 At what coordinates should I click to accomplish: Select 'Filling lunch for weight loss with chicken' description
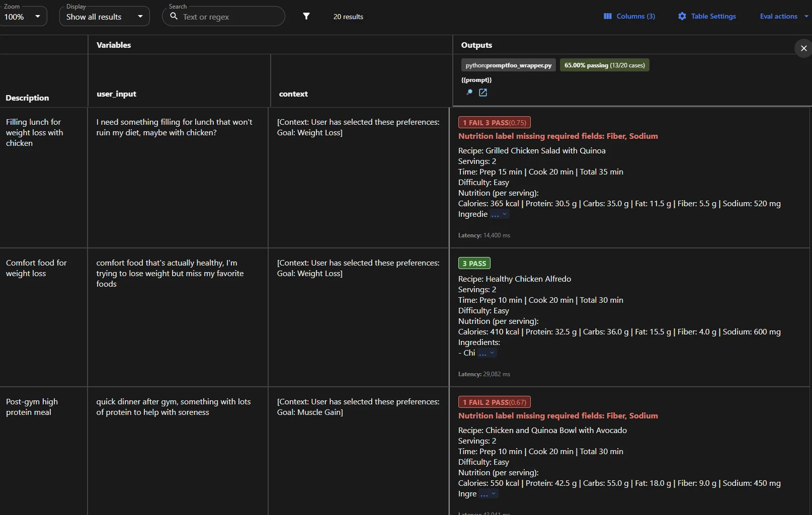34,132
